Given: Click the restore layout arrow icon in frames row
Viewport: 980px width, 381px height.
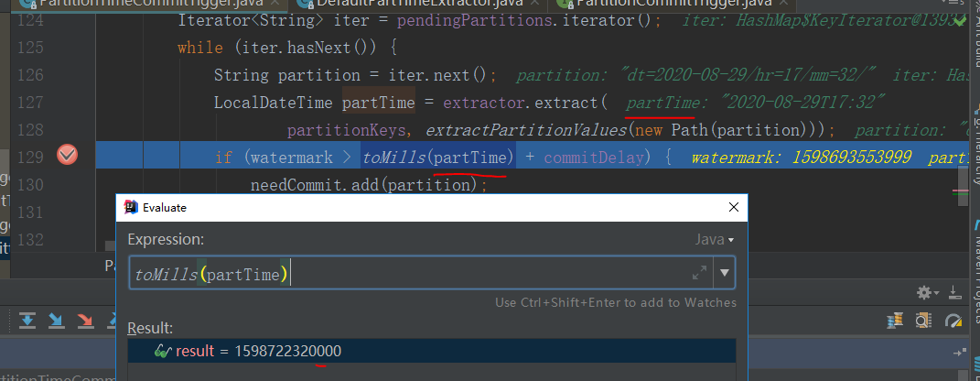Looking at the screenshot, I should [x=959, y=354].
